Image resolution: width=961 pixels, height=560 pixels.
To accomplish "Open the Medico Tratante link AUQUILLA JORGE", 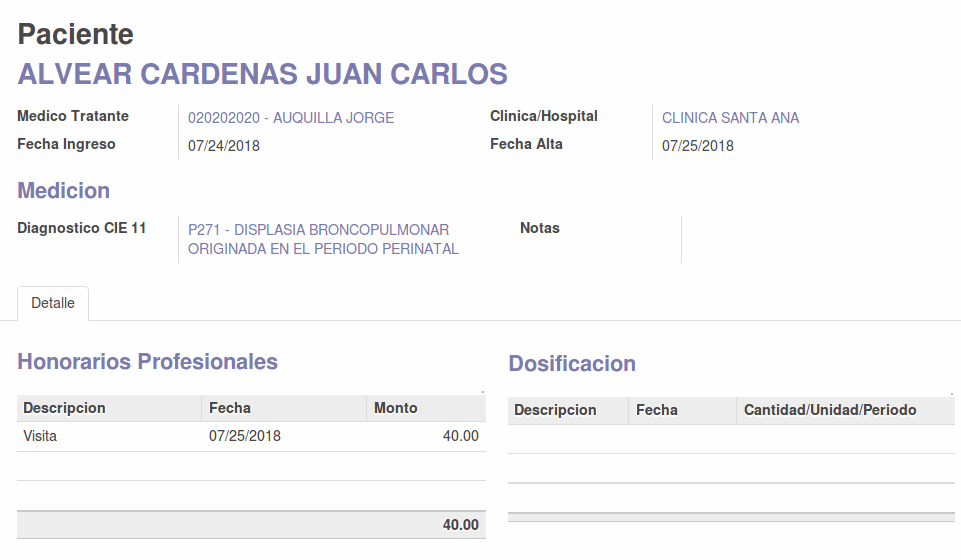I will click(291, 118).
